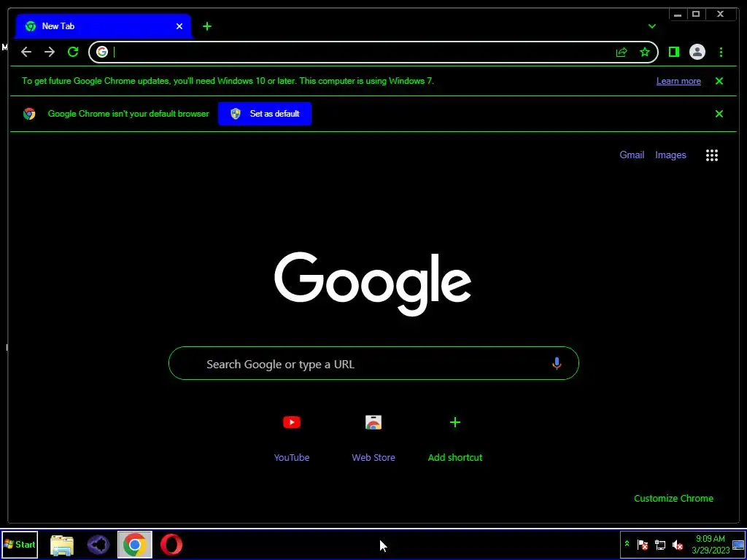This screenshot has height=560, width=747.
Task: Go forward with the forward arrow
Action: 50,52
